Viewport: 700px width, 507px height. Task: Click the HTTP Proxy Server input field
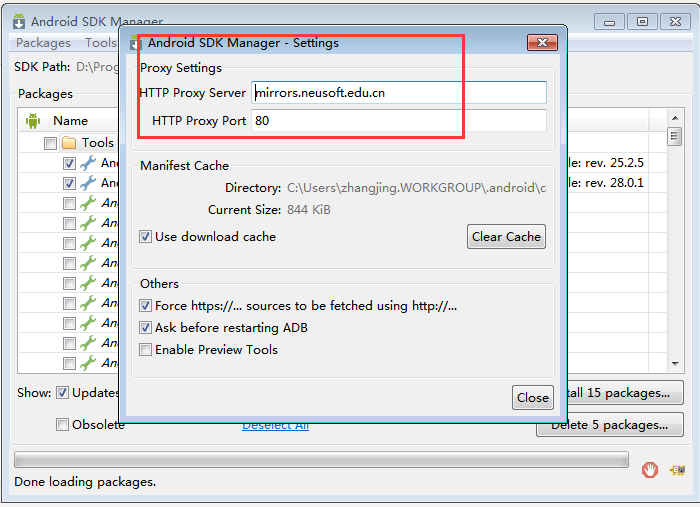(x=399, y=93)
